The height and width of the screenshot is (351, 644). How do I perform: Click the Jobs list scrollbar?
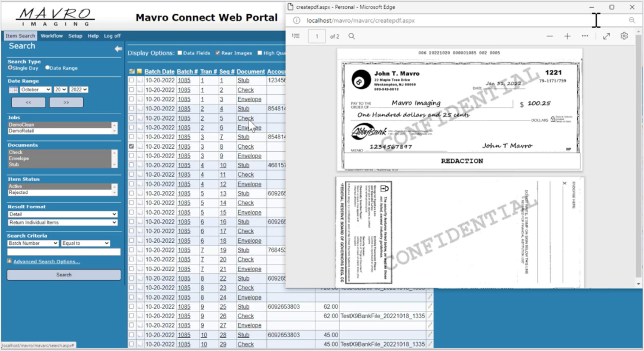pyautogui.click(x=115, y=128)
